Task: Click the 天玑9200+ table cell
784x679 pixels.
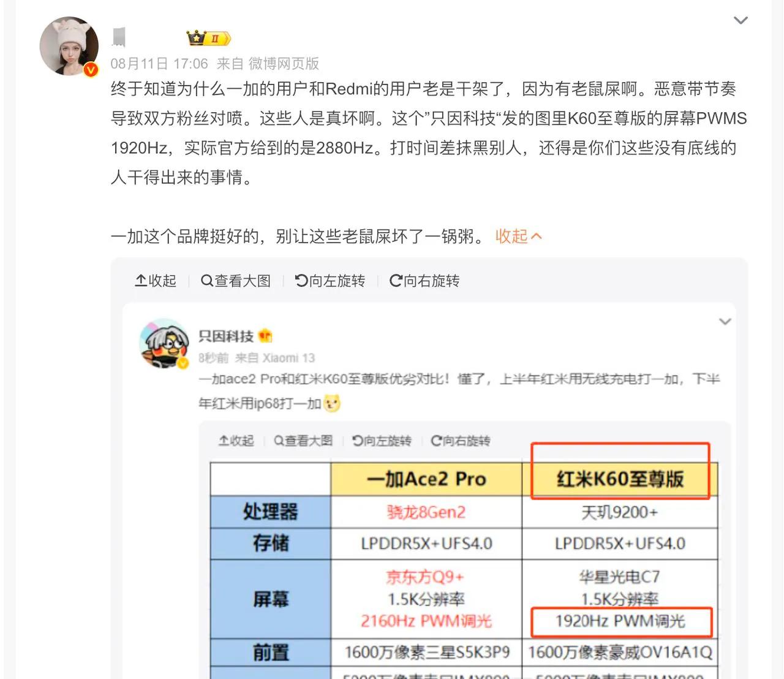Action: tap(620, 512)
